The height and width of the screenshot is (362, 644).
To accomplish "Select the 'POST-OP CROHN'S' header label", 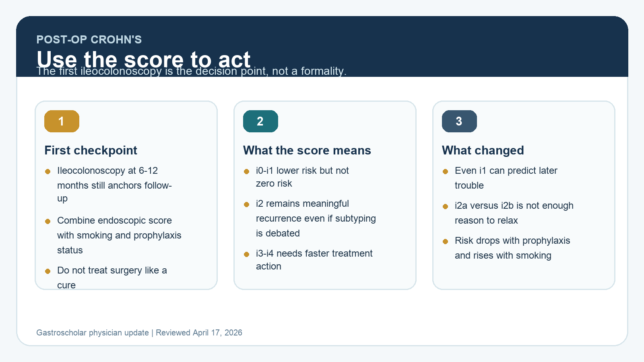I will point(89,39).
